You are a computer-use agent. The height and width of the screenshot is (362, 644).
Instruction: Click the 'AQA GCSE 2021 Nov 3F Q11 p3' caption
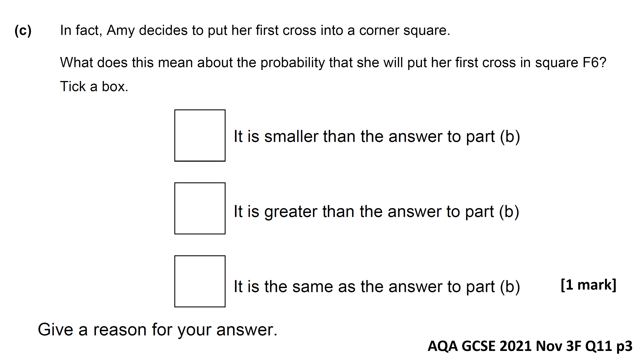point(530,346)
